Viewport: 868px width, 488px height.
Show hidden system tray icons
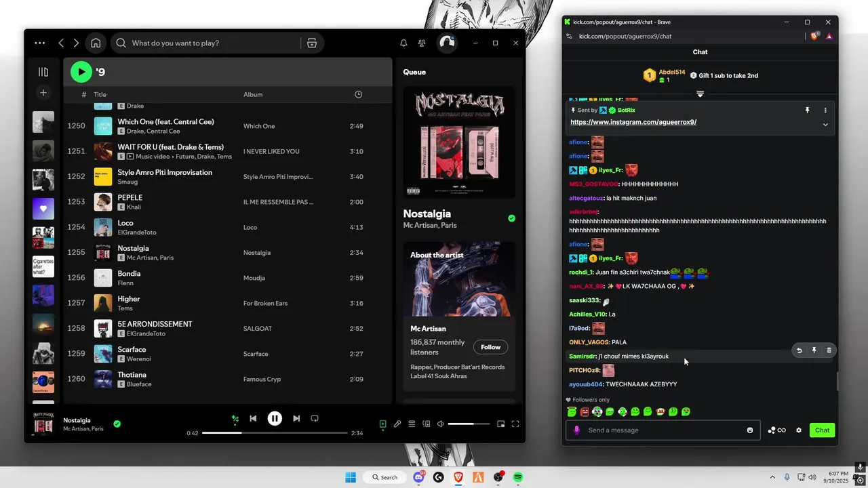[x=772, y=477]
